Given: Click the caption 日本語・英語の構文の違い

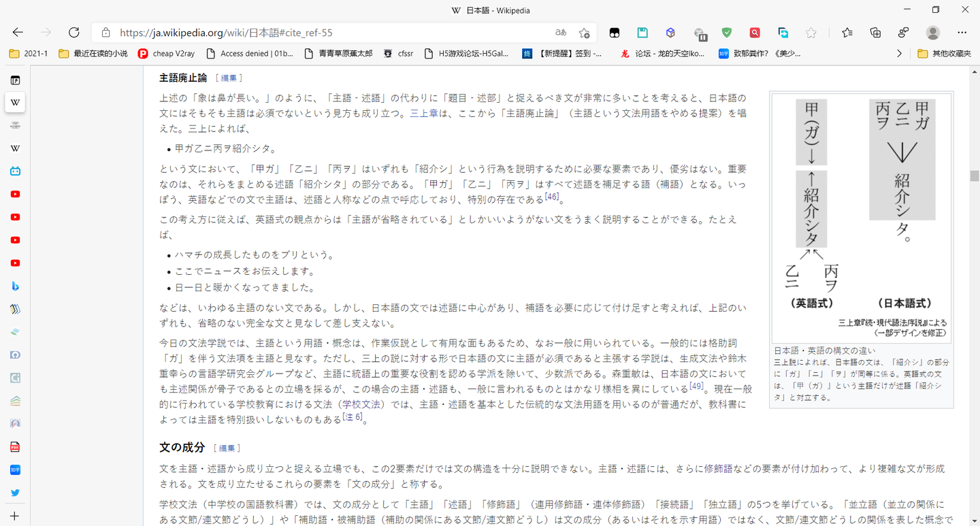Looking at the screenshot, I should pos(825,351).
